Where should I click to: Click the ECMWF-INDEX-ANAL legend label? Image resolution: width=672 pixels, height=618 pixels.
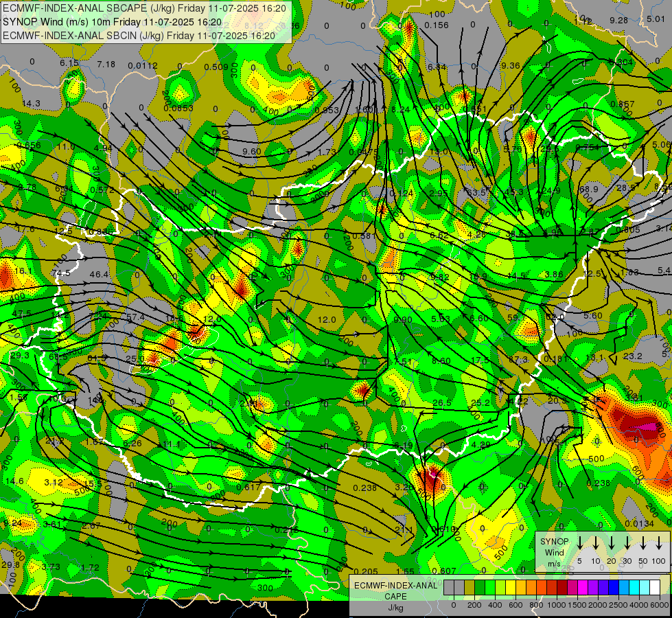(x=395, y=586)
